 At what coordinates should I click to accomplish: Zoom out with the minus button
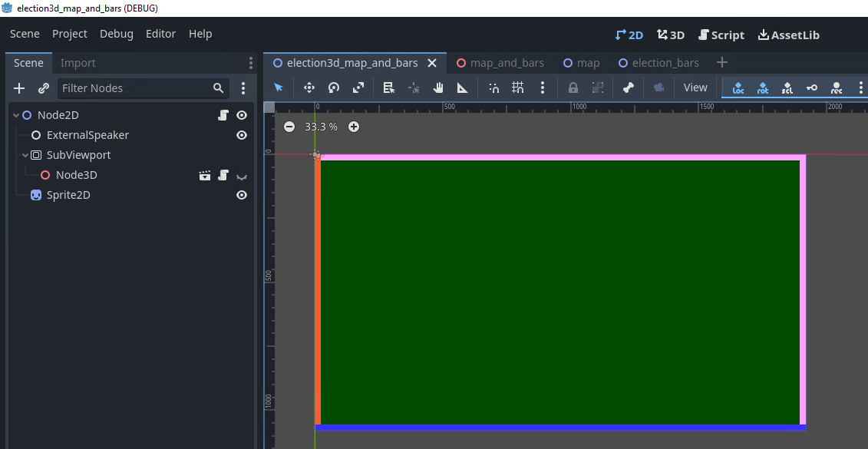(x=289, y=127)
